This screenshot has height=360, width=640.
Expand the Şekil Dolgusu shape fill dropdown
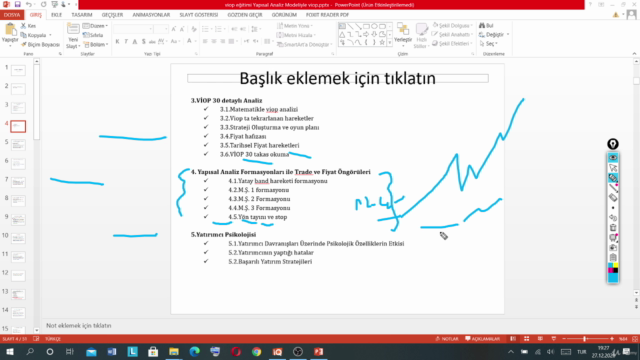pyautogui.click(x=453, y=25)
